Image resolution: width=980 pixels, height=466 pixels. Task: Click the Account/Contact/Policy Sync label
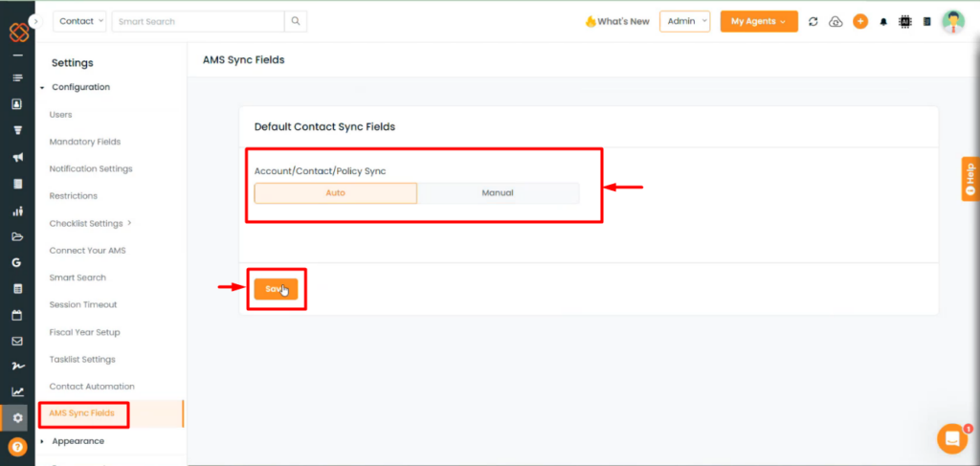(320, 171)
